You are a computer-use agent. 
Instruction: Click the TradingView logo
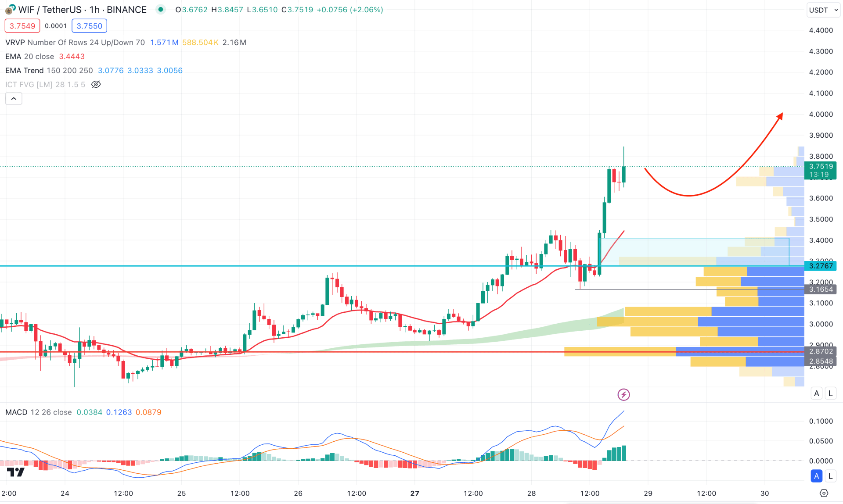pyautogui.click(x=16, y=472)
